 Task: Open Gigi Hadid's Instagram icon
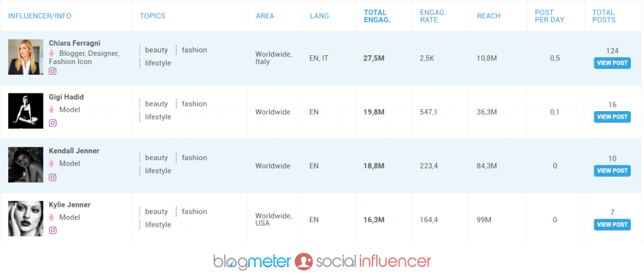53,123
